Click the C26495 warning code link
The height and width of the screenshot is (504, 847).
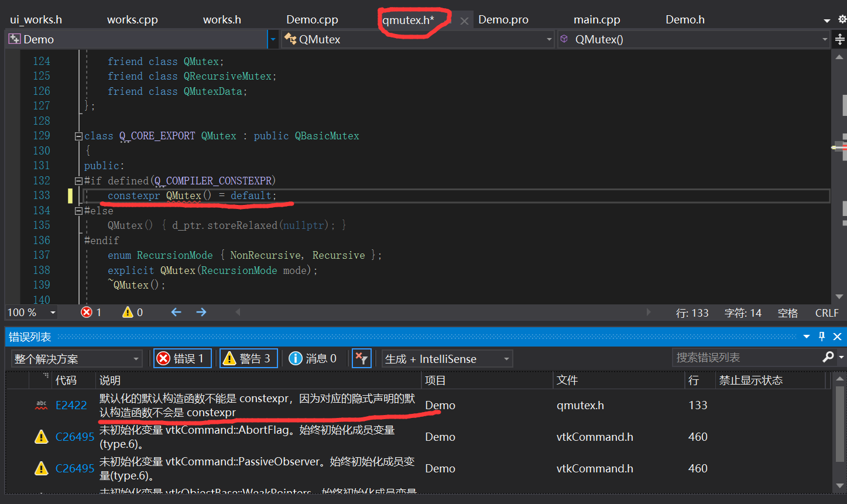pyautogui.click(x=74, y=436)
